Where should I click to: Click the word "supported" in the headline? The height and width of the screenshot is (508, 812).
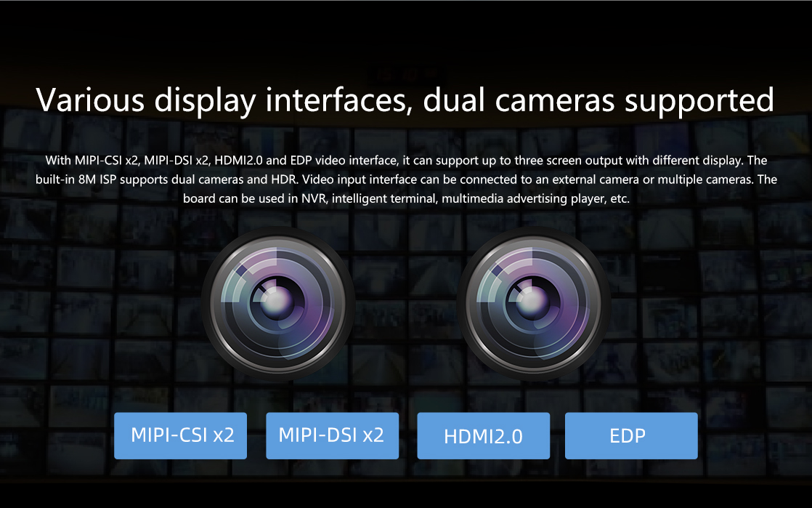coord(699,101)
